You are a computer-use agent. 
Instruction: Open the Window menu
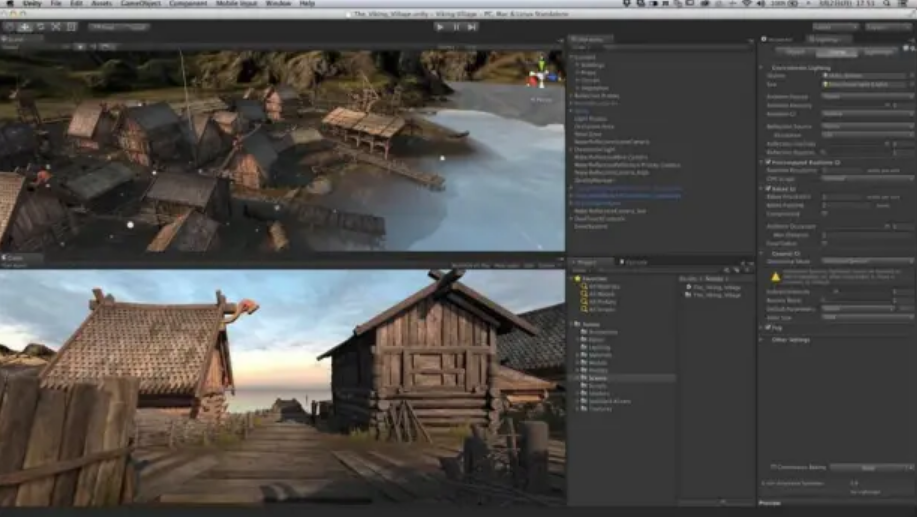pos(278,4)
